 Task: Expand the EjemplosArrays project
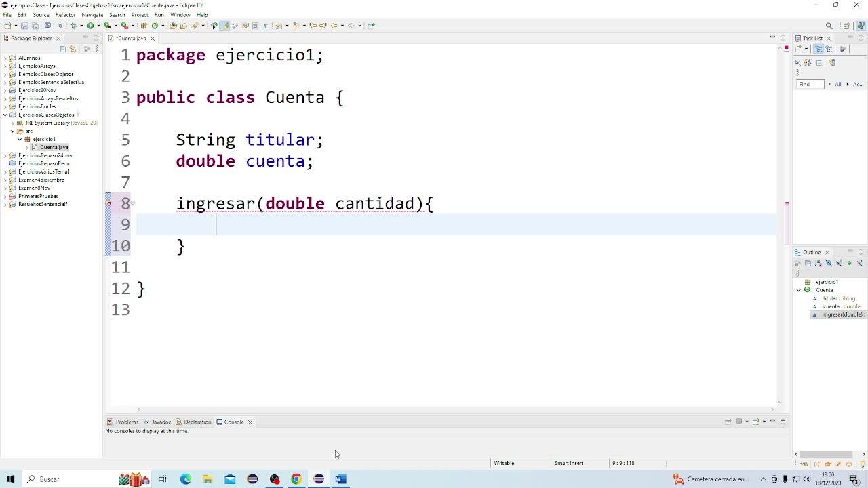(x=5, y=66)
